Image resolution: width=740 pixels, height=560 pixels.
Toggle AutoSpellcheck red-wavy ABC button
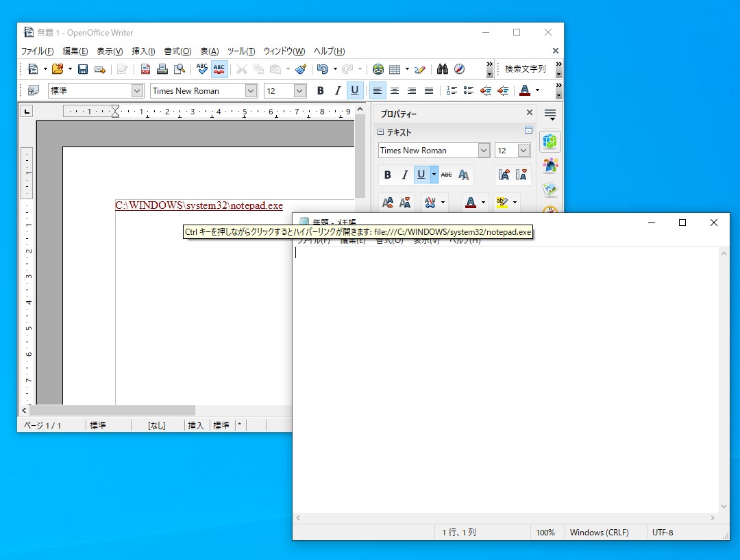[x=219, y=69]
